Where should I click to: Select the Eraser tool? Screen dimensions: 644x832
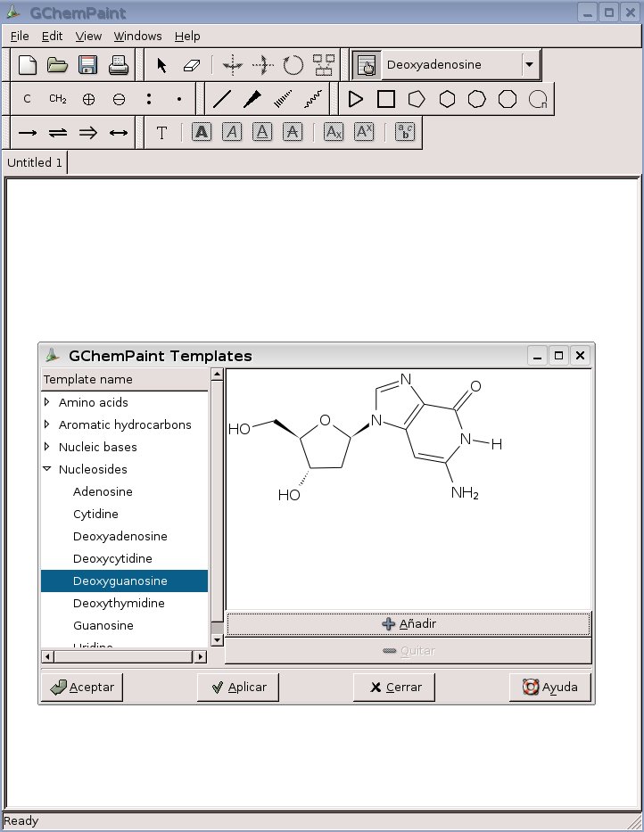click(x=192, y=65)
